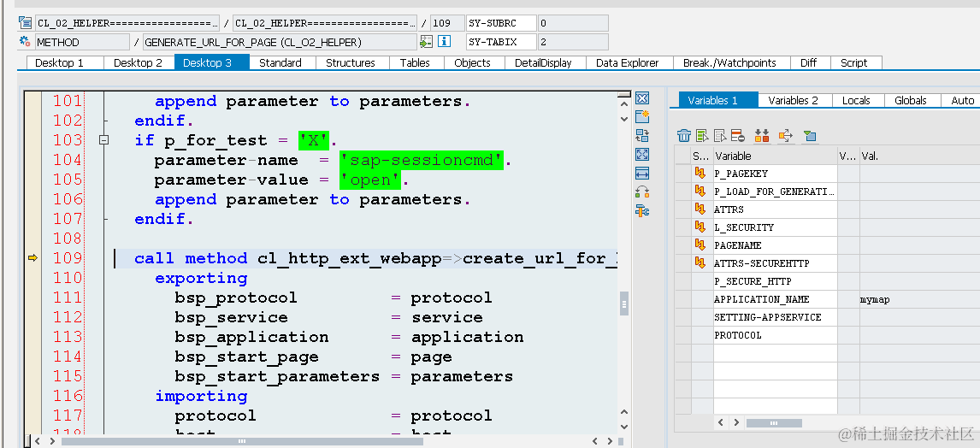Click the swap tools icon with curved arrows
The image size is (980, 448).
coord(642,192)
